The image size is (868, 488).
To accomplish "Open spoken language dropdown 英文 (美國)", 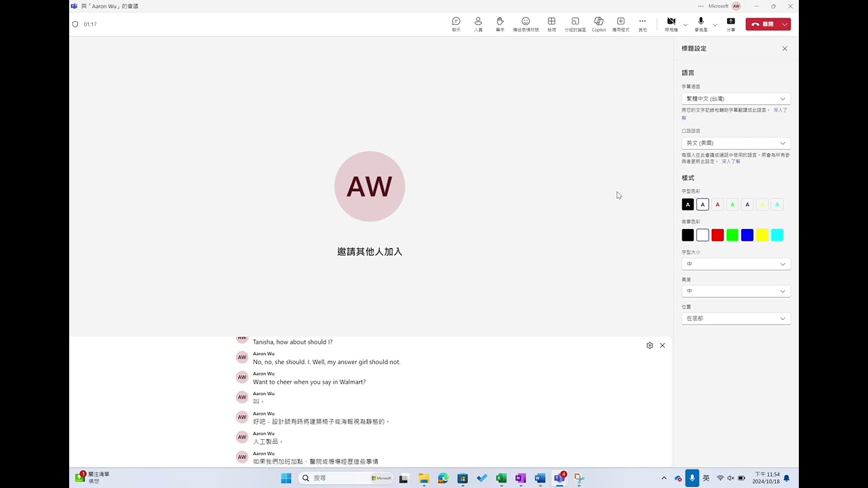I will [736, 143].
